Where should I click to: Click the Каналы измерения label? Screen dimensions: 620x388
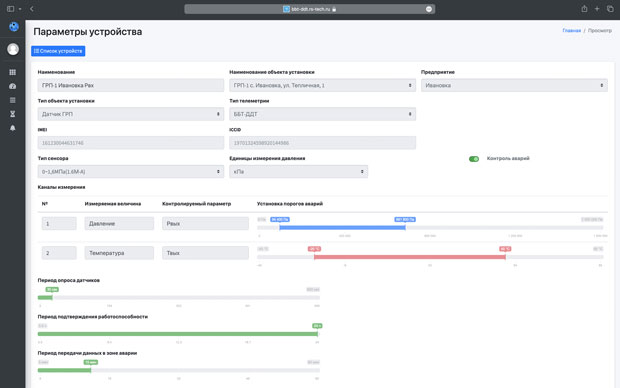61,187
